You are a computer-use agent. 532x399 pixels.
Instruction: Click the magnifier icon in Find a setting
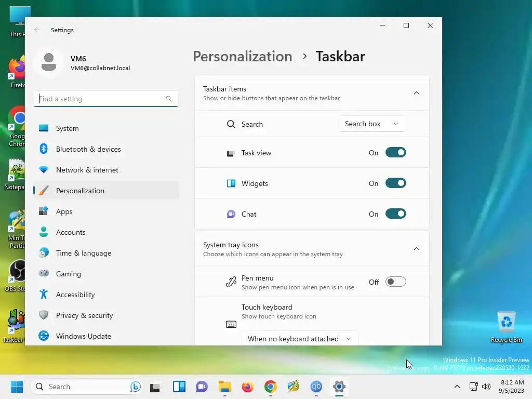coord(169,99)
